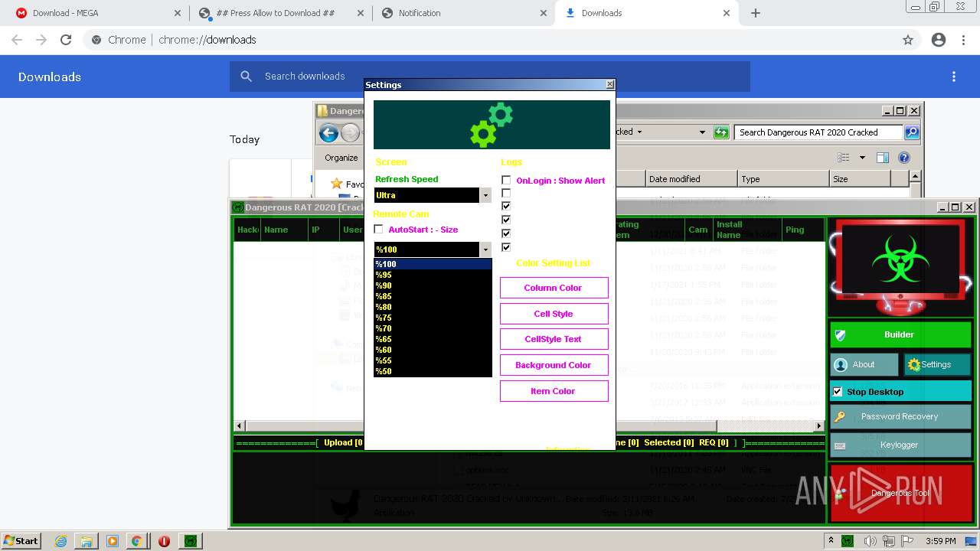Viewport: 980px width, 551px height.
Task: Tick the Remote Cam AutoStart checkbox
Action: pyautogui.click(x=378, y=229)
